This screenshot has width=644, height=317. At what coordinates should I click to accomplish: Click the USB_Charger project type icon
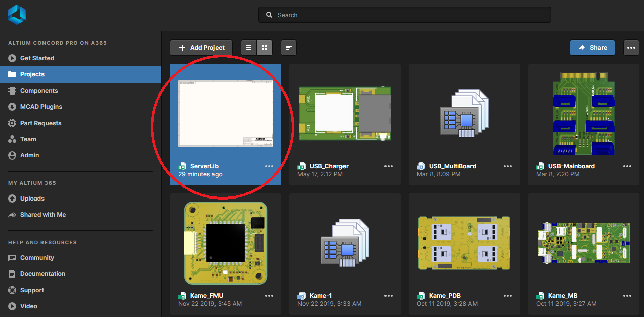302,166
